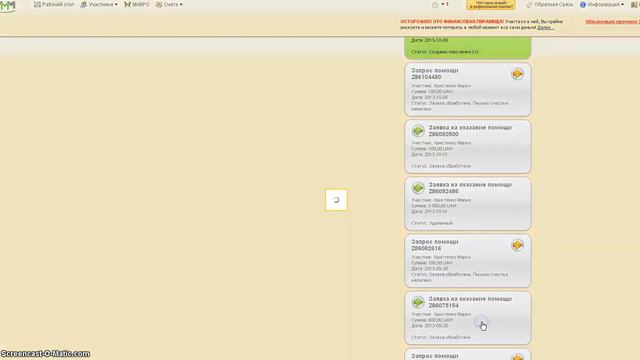Screen dimensions: 640x360
Task: Click the Участники people icon
Action: [x=84, y=4]
